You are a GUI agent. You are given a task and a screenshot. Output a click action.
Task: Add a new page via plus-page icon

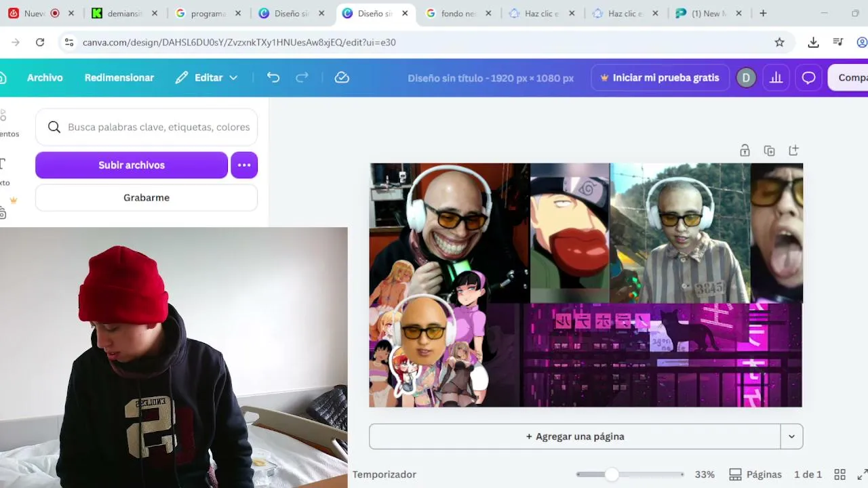click(793, 150)
